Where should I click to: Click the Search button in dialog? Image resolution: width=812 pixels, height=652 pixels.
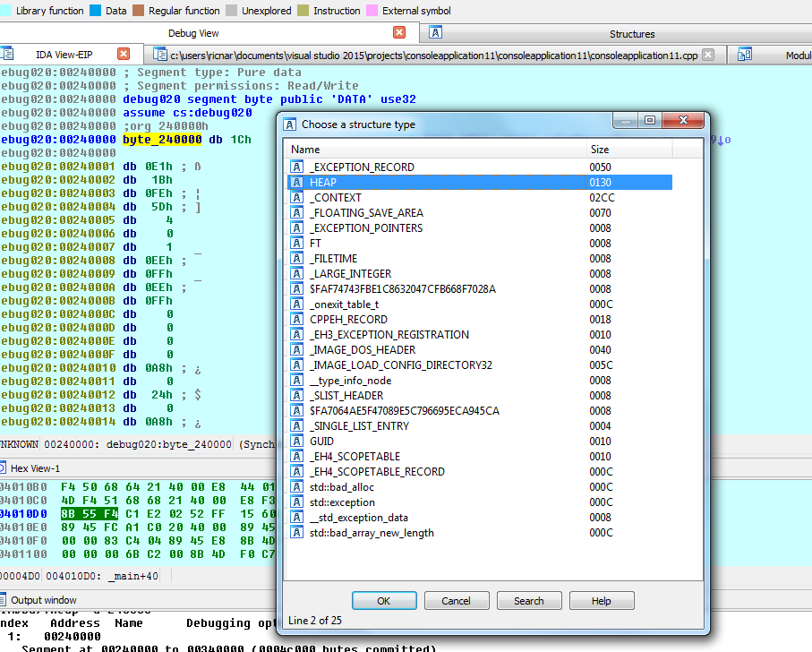pos(528,601)
